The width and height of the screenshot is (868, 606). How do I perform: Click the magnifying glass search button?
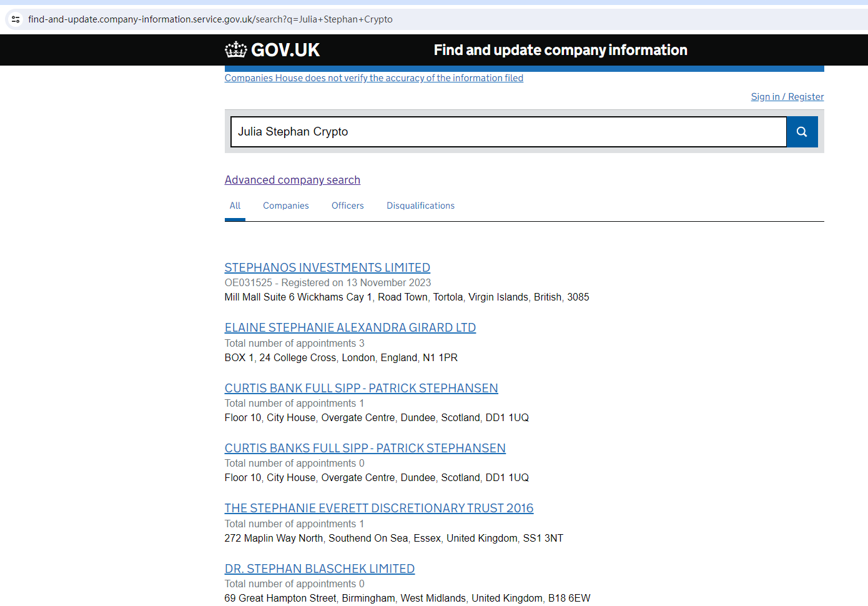[802, 132]
